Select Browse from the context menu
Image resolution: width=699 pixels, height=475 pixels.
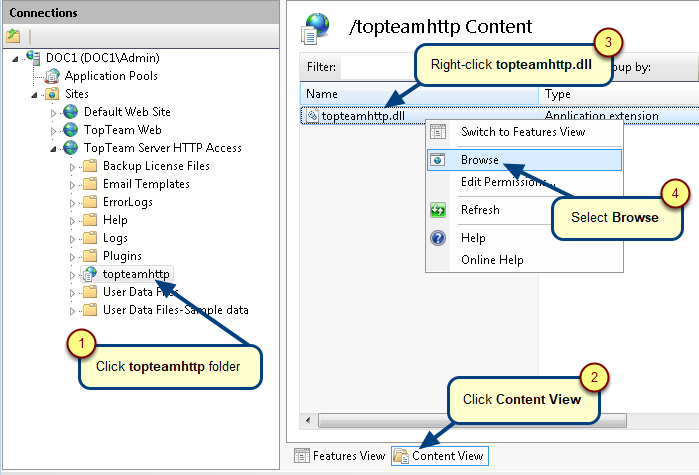pos(524,160)
